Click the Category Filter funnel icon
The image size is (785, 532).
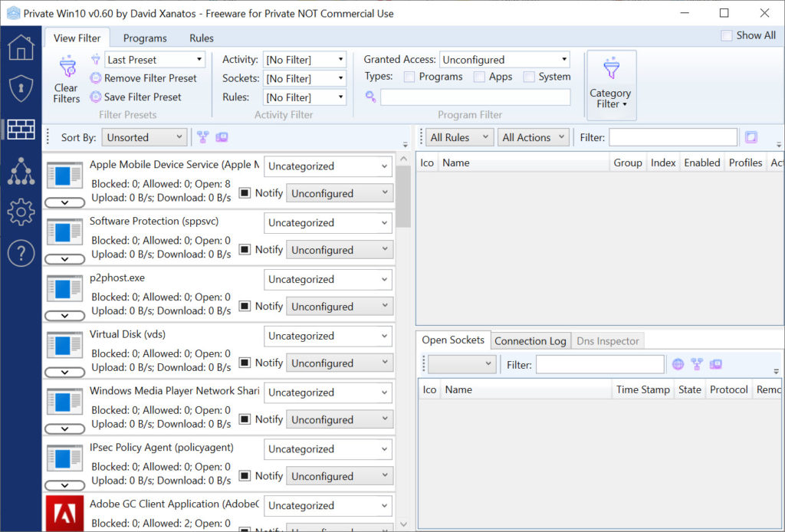[611, 68]
